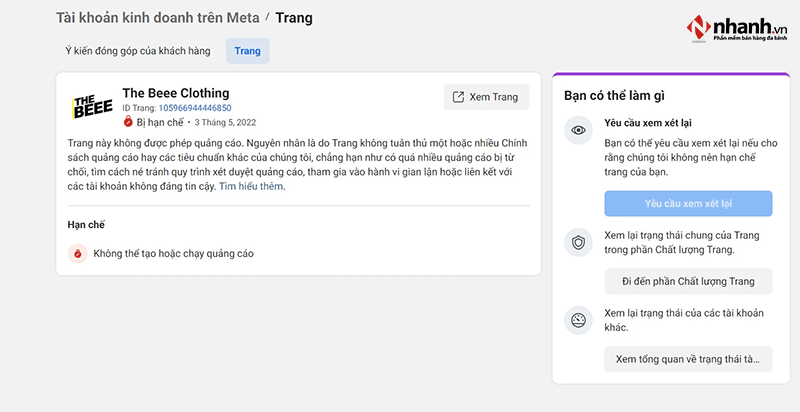Click Tài khoản kinh doanh trên Meta breadcrumb

pos(159,18)
